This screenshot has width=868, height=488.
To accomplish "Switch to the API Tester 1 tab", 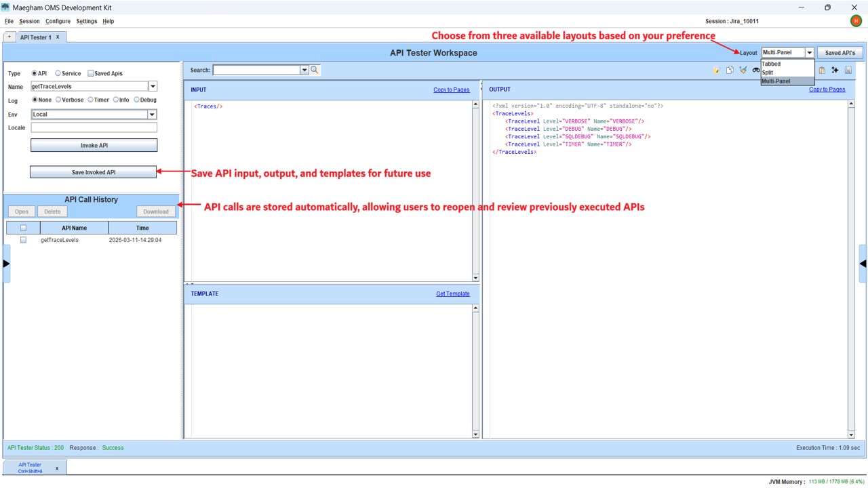I will [x=35, y=37].
